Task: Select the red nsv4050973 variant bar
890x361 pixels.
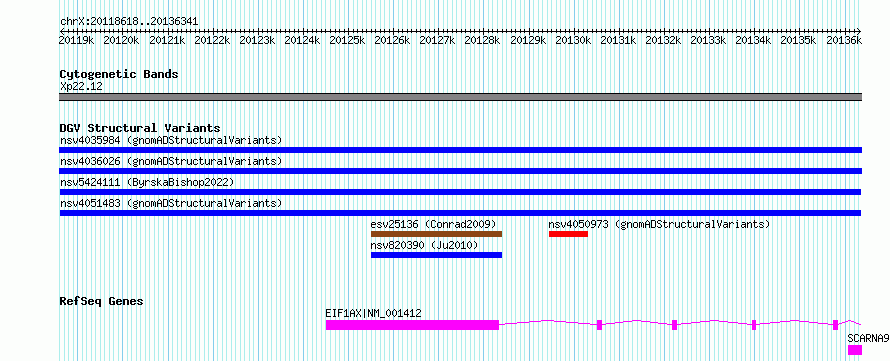Action: (568, 234)
